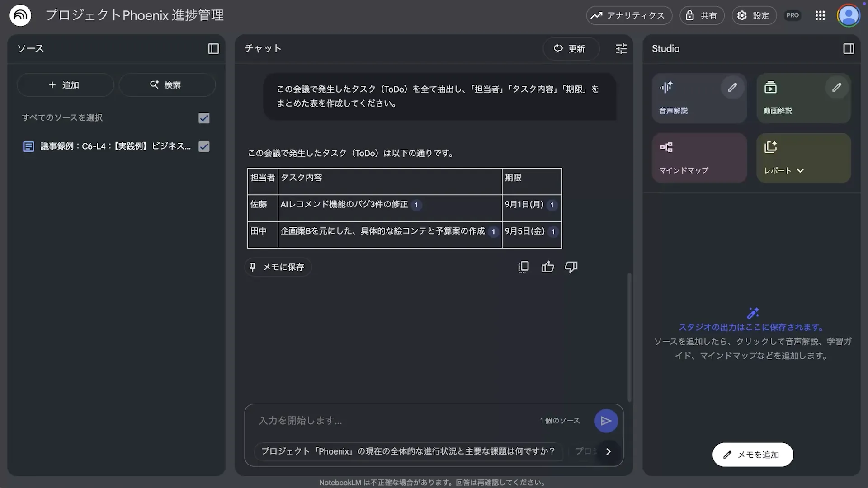The width and height of the screenshot is (868, 488).
Task: Edit the video overview settings via pencil icon
Action: 836,87
